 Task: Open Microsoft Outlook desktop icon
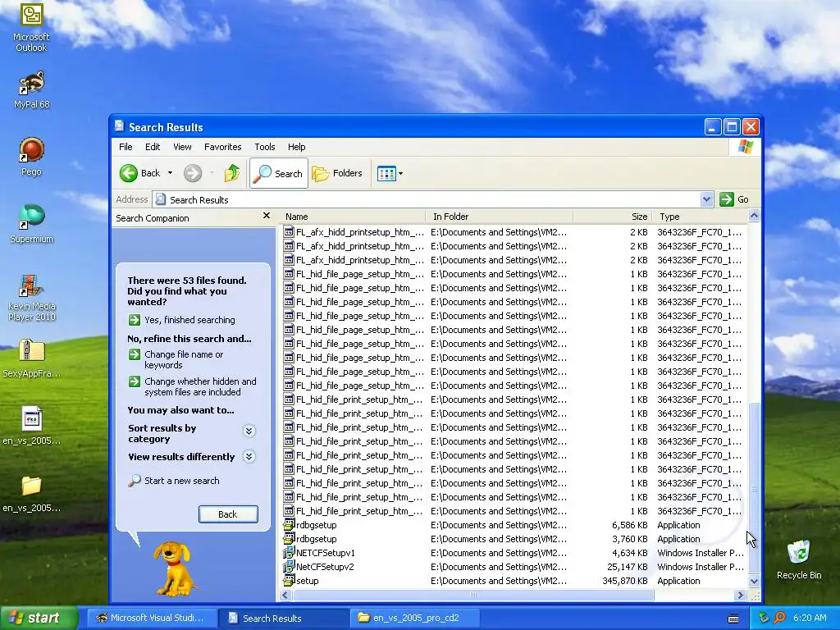tap(31, 27)
